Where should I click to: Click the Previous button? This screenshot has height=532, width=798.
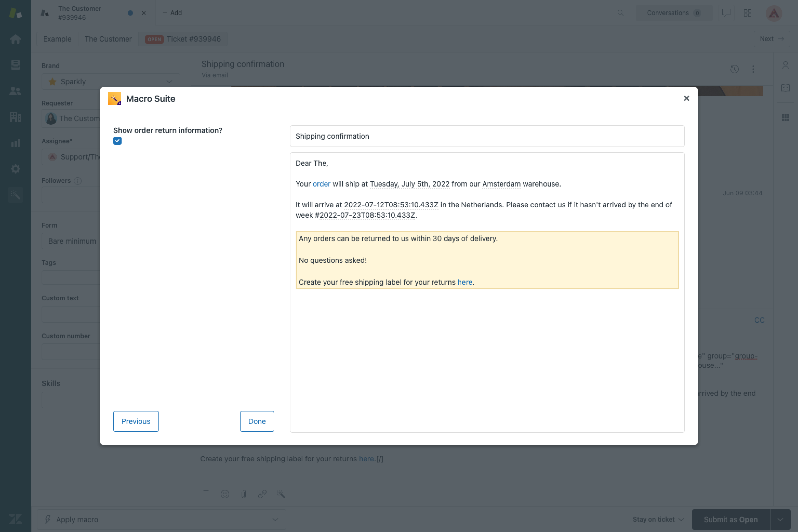point(136,421)
